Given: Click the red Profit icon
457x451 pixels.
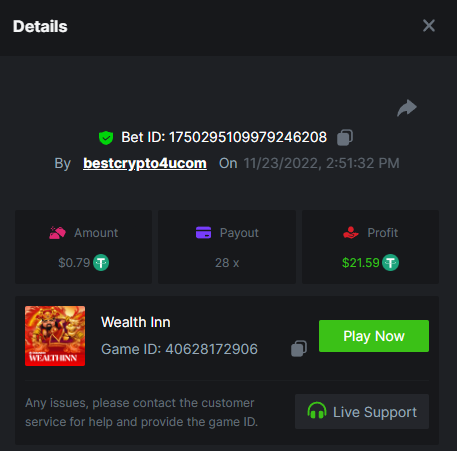Looking at the screenshot, I should [351, 233].
